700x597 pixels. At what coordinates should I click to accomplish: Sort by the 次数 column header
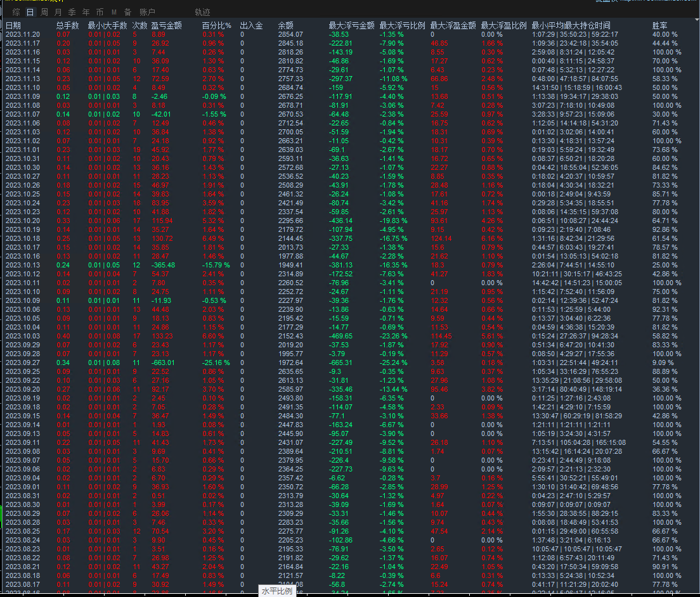click(139, 25)
